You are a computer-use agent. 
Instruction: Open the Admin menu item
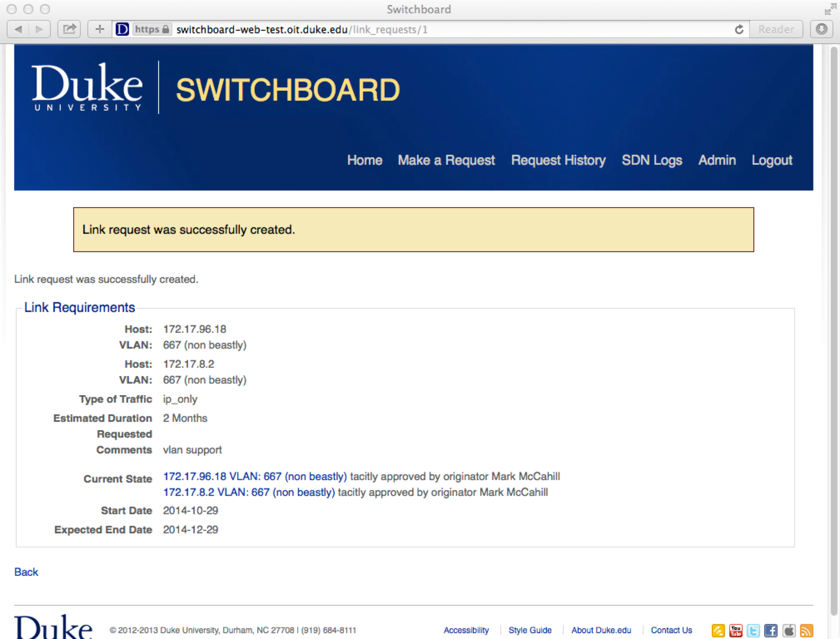pos(717,160)
